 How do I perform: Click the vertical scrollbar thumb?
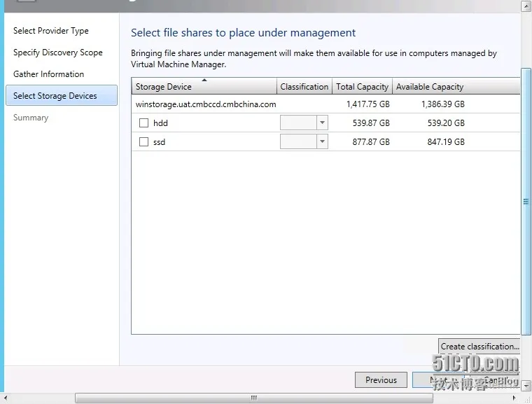tap(526, 202)
